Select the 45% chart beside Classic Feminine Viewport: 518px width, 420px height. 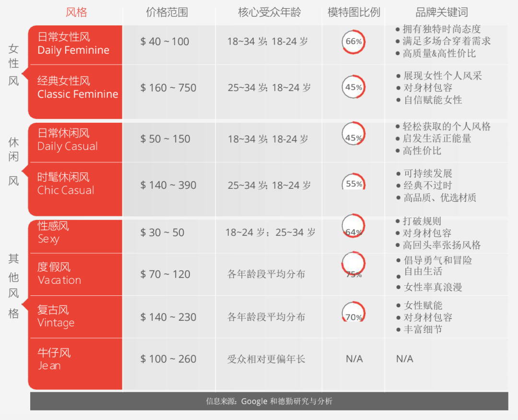[353, 87]
